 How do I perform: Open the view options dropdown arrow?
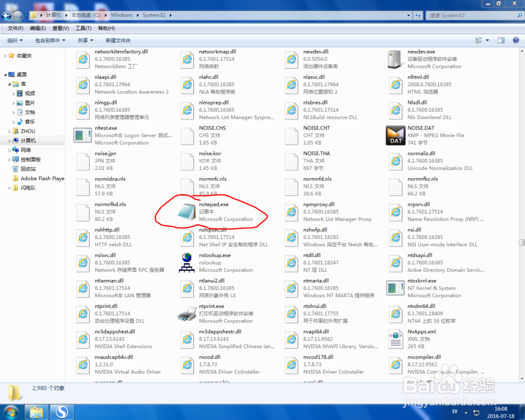coord(487,40)
